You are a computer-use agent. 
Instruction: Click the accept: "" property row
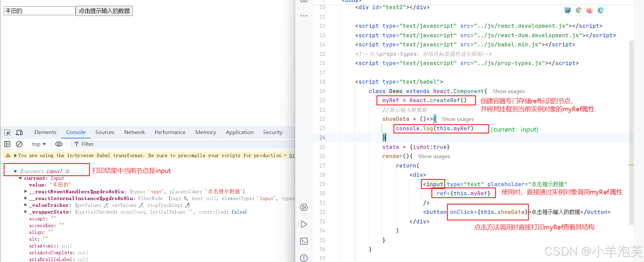[43, 219]
